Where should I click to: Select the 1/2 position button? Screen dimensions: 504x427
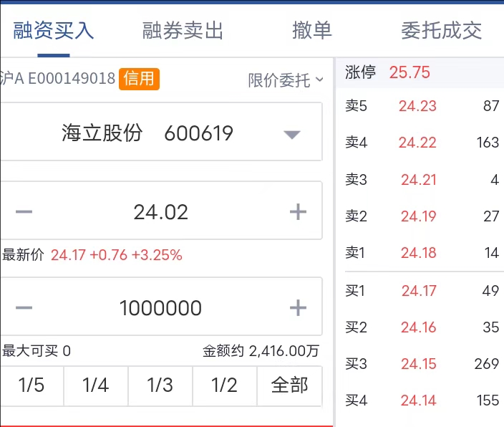pos(224,385)
